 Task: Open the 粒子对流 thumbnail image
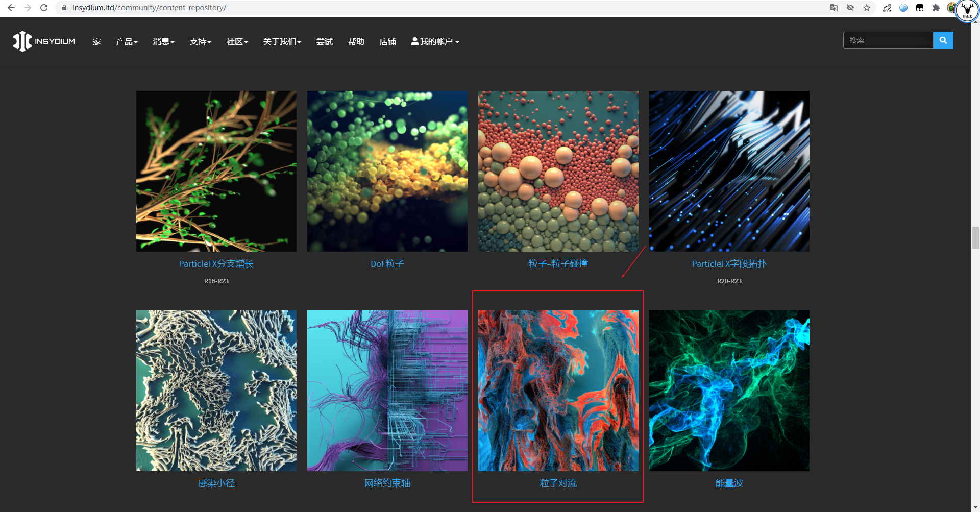558,391
